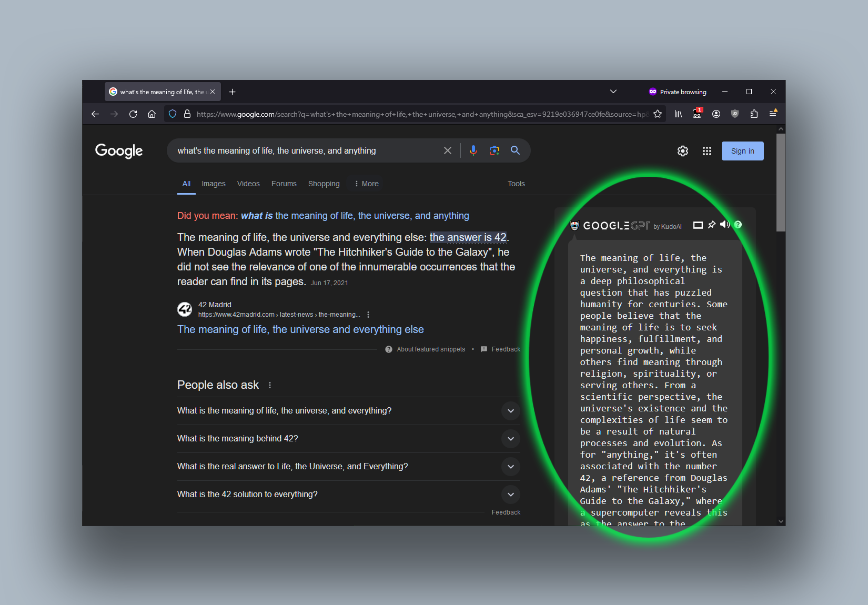
Task: Open the 42 Madrid result options menu
Action: click(368, 315)
